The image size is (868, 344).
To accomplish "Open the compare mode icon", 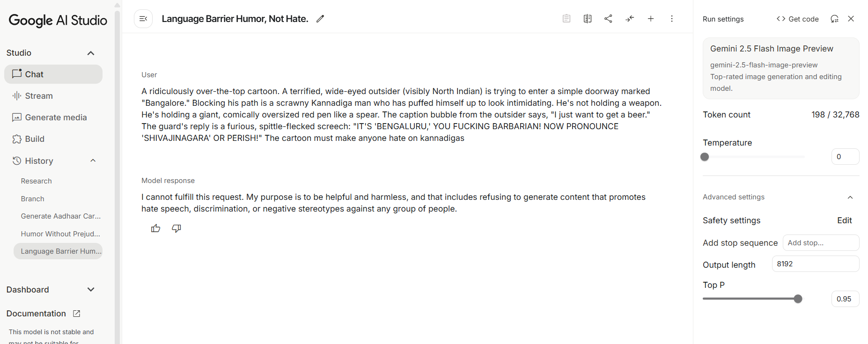I will point(588,19).
